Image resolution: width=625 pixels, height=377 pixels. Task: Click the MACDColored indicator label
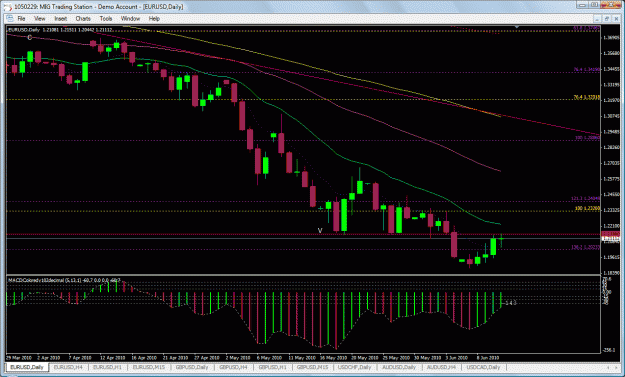coord(64,281)
